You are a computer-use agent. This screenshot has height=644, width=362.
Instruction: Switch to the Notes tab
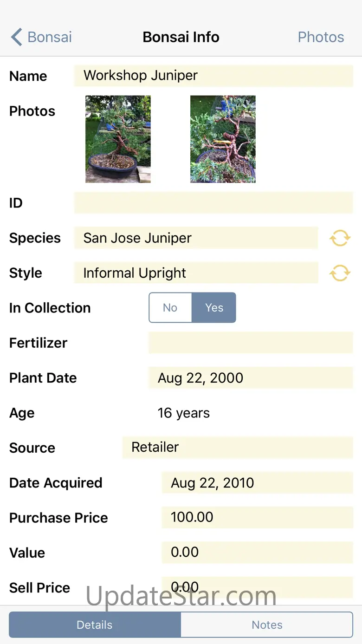(267, 624)
